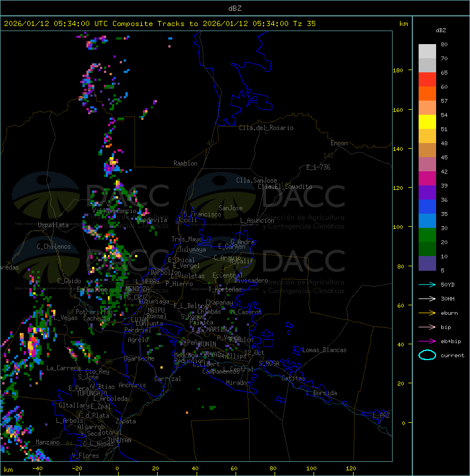Select the L_PAZ label
This screenshot has height=476, width=470.
381,416
